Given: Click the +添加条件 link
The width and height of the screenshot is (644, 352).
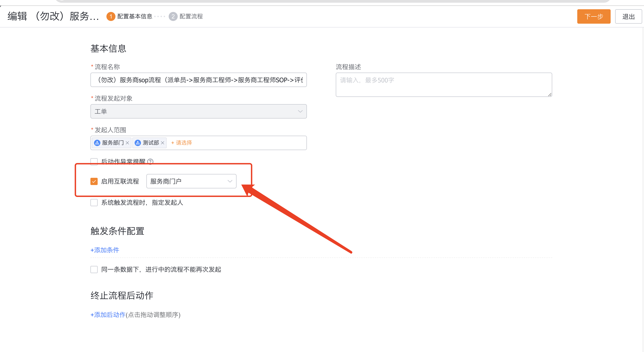Looking at the screenshot, I should tap(105, 250).
